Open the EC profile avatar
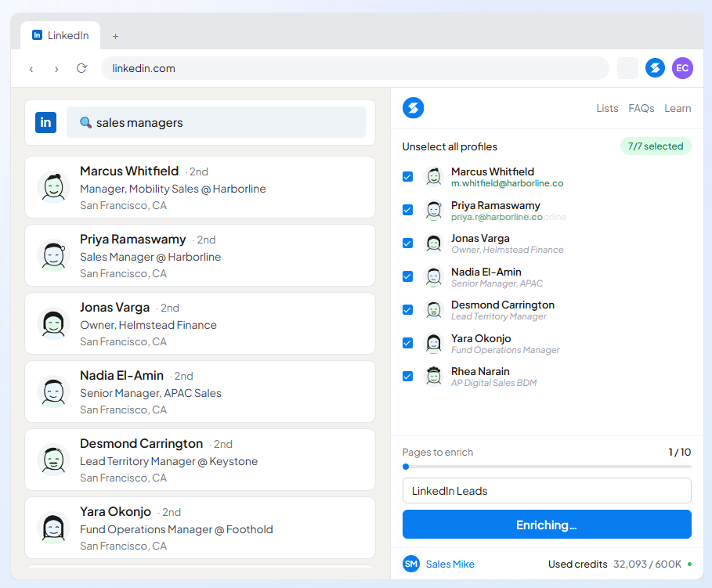This screenshot has height=588, width=712. tap(682, 68)
